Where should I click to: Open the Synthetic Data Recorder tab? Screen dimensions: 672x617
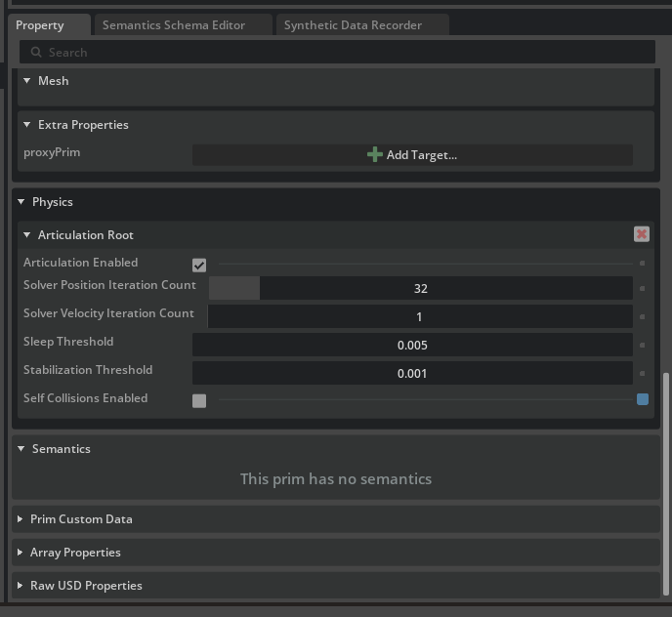coord(352,25)
